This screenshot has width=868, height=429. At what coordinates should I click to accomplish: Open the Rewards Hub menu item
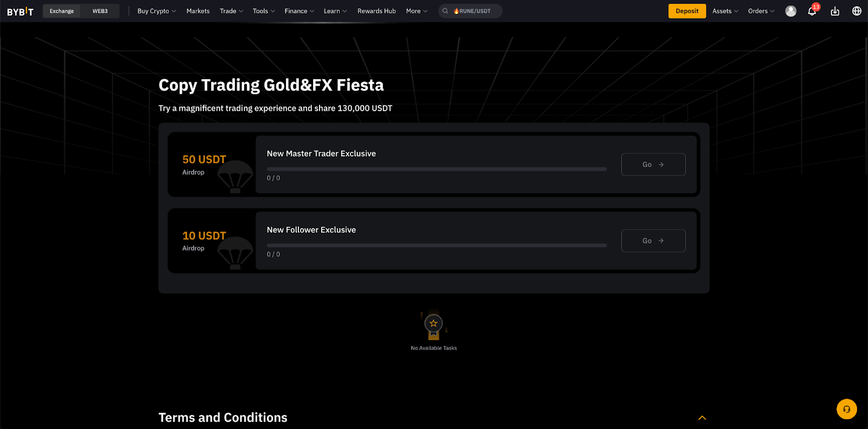(376, 11)
